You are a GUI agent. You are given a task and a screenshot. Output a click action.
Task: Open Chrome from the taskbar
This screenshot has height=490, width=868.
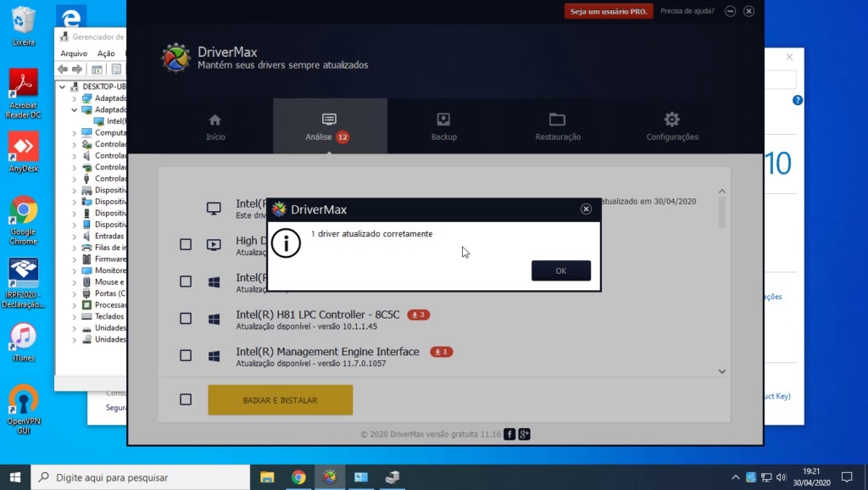tap(298, 477)
